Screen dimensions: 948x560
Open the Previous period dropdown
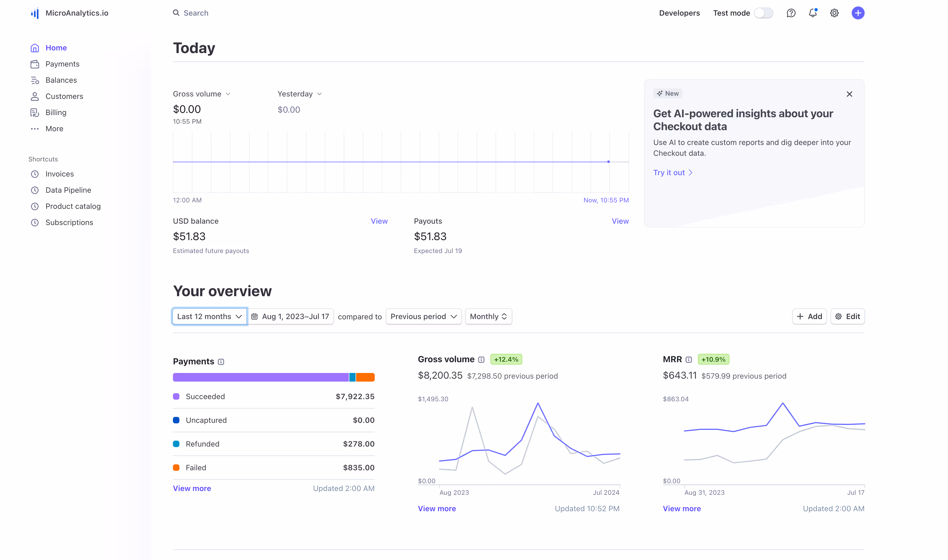(423, 317)
